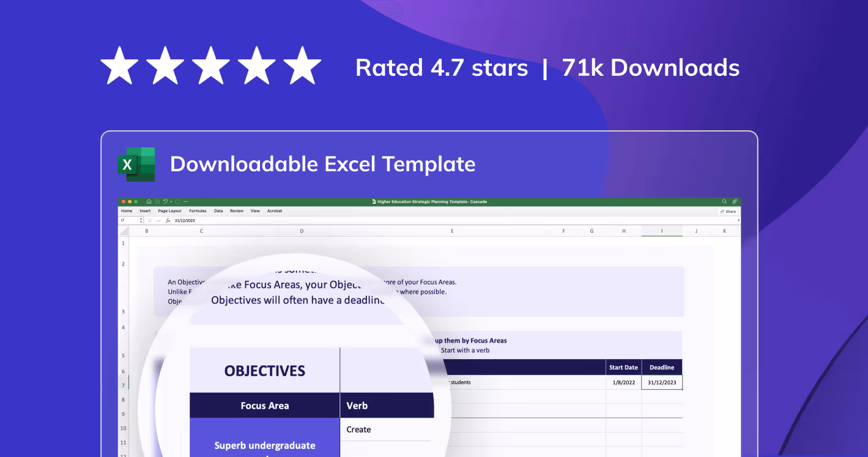
Task: Open the Data ribbon tab
Action: pos(218,211)
